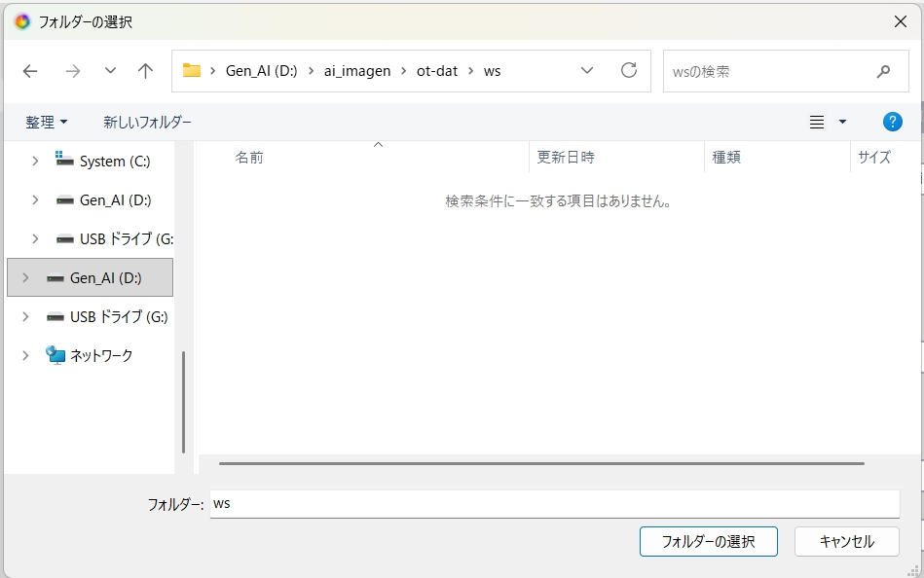Click the フォルダー name input field
Screen dimensions: 924x578
(555, 504)
